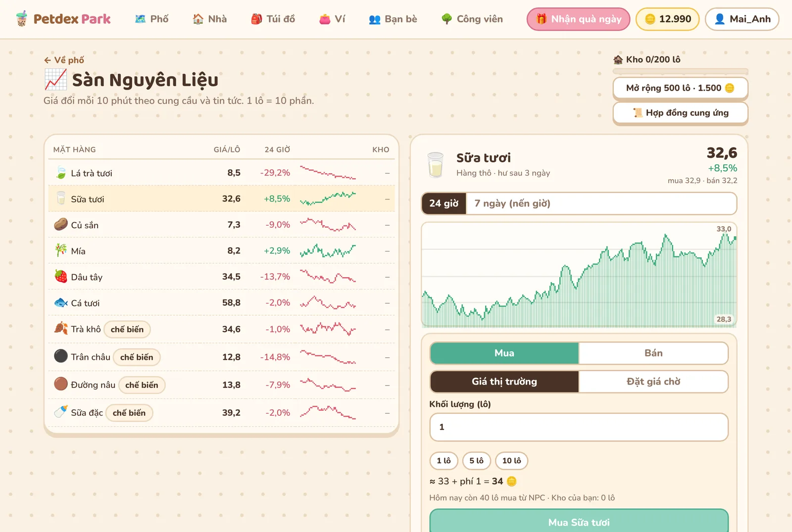
Task: Select the Bán sell mode
Action: pos(653,353)
